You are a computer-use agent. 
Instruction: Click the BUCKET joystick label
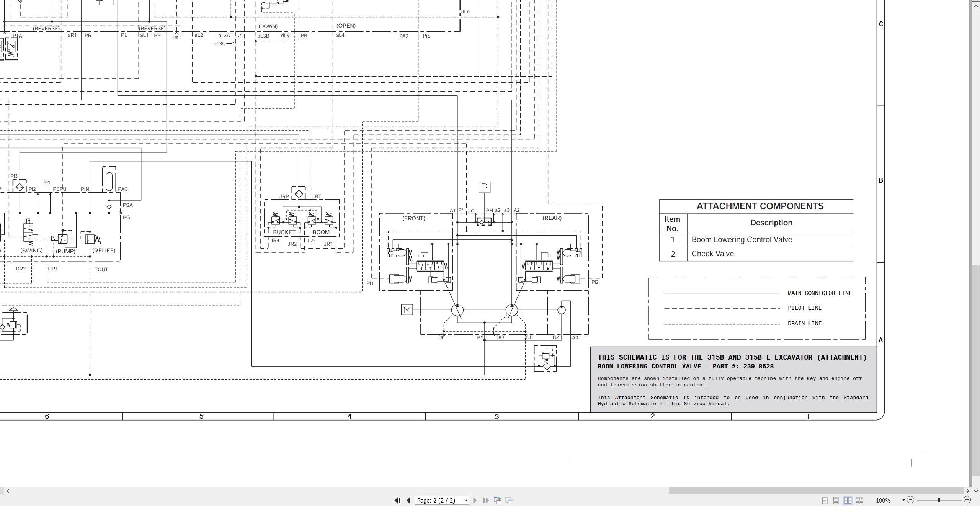(284, 232)
